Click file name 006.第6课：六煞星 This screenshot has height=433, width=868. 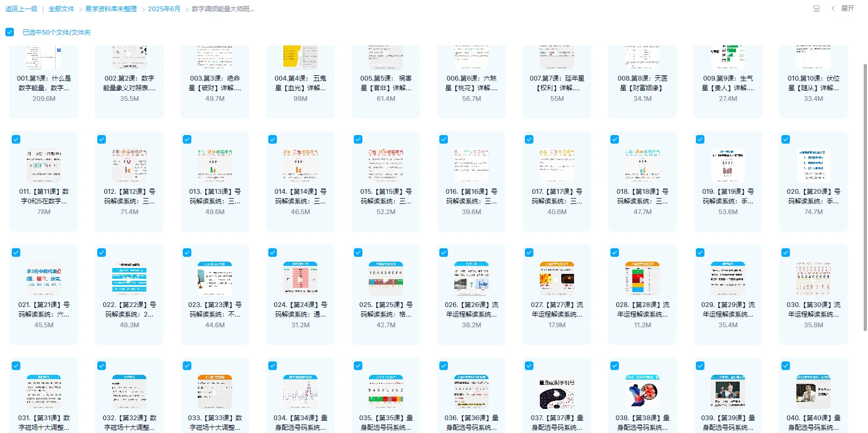[471, 83]
